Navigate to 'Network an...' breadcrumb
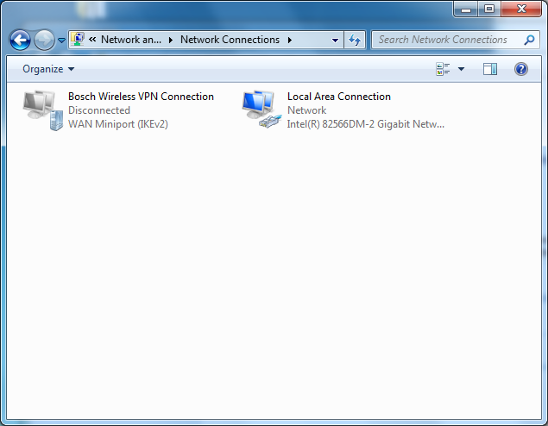This screenshot has height=426, width=548. coord(131,39)
